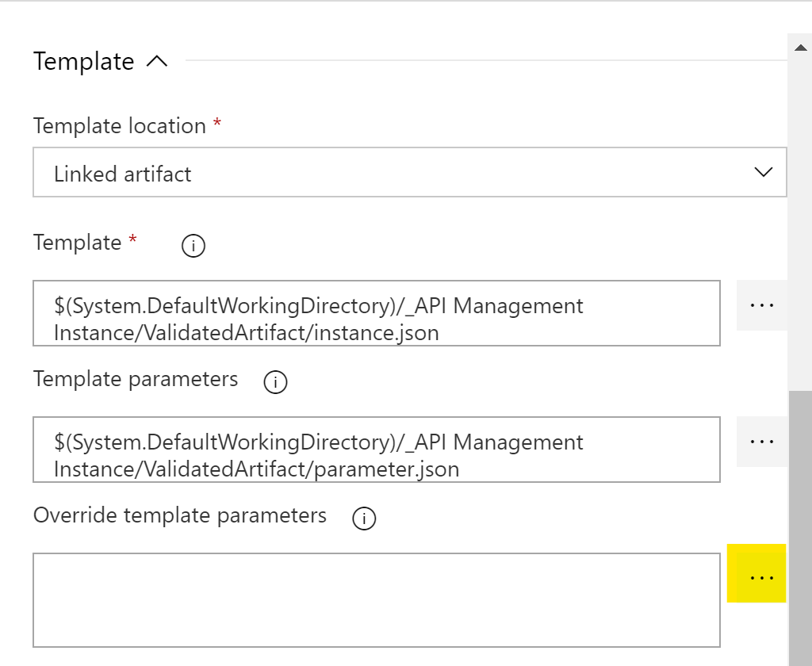Show info for Override template parameters

point(363,519)
